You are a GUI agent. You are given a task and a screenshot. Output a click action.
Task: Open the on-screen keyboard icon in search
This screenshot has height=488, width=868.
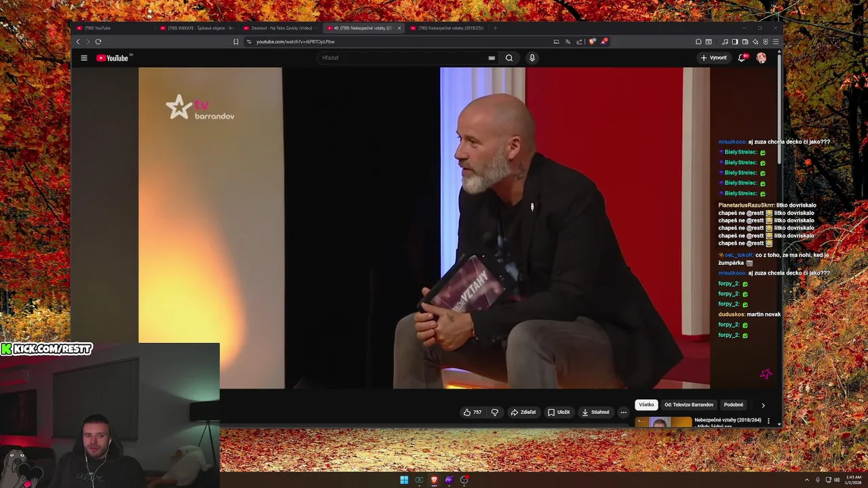click(492, 58)
